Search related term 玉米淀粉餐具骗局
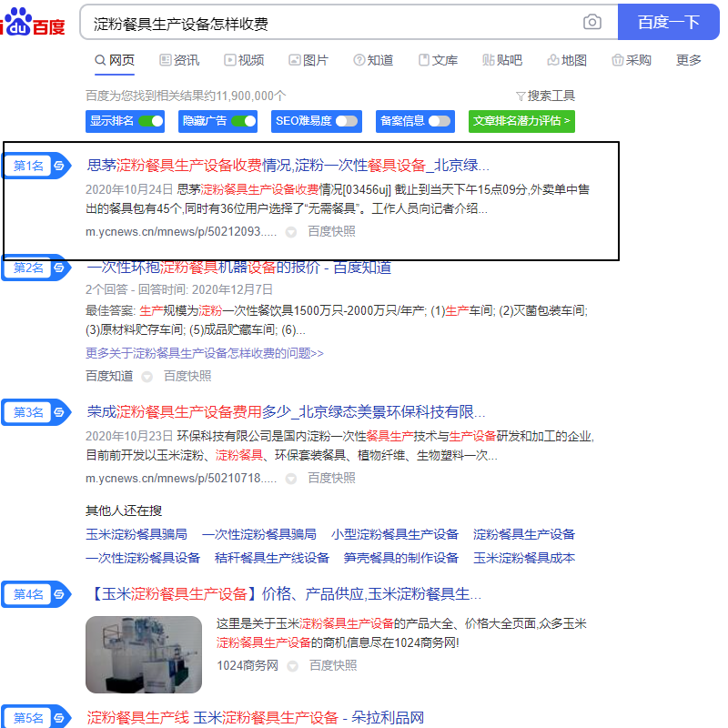Screen dimensions: 728x728 click(136, 534)
